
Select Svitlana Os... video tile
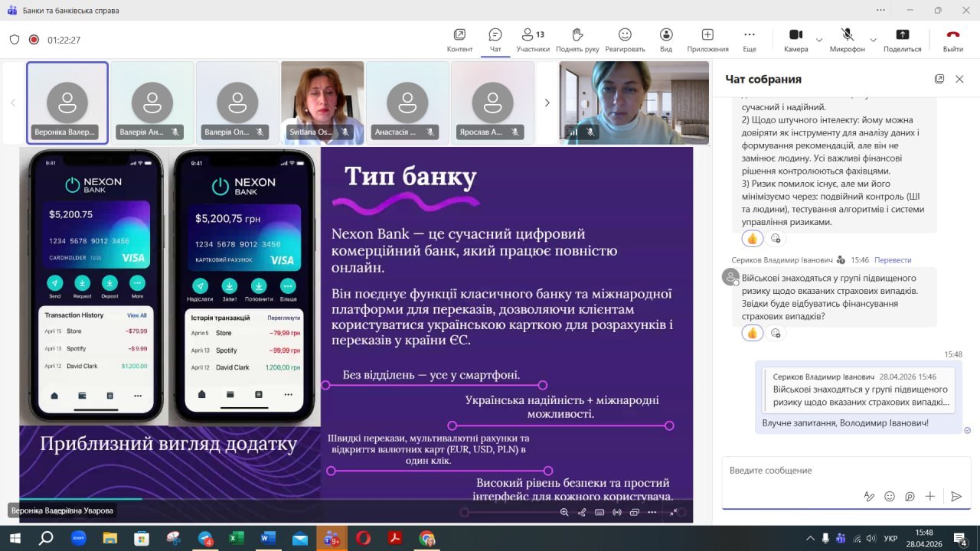click(322, 103)
